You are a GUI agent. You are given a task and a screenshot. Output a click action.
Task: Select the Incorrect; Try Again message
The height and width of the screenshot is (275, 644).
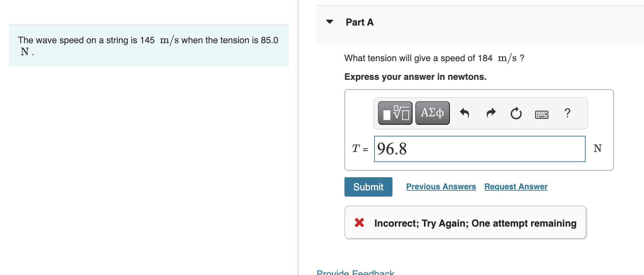tap(475, 223)
